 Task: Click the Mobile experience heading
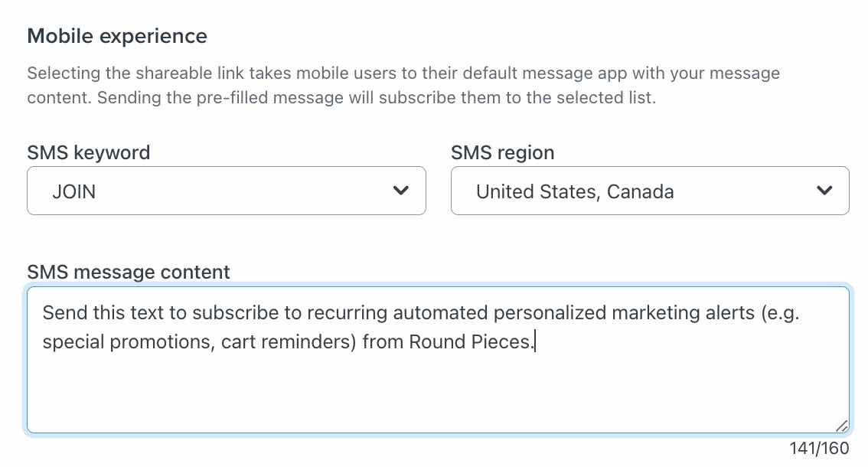(116, 35)
